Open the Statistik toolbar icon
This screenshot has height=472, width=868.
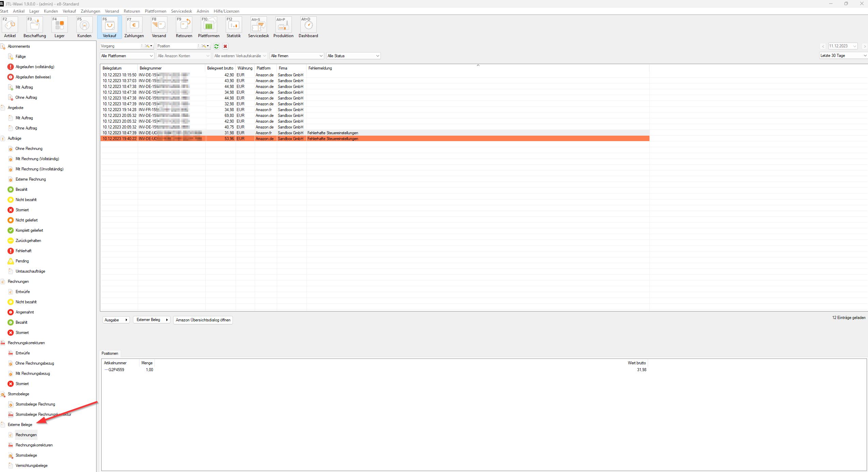[x=234, y=27]
